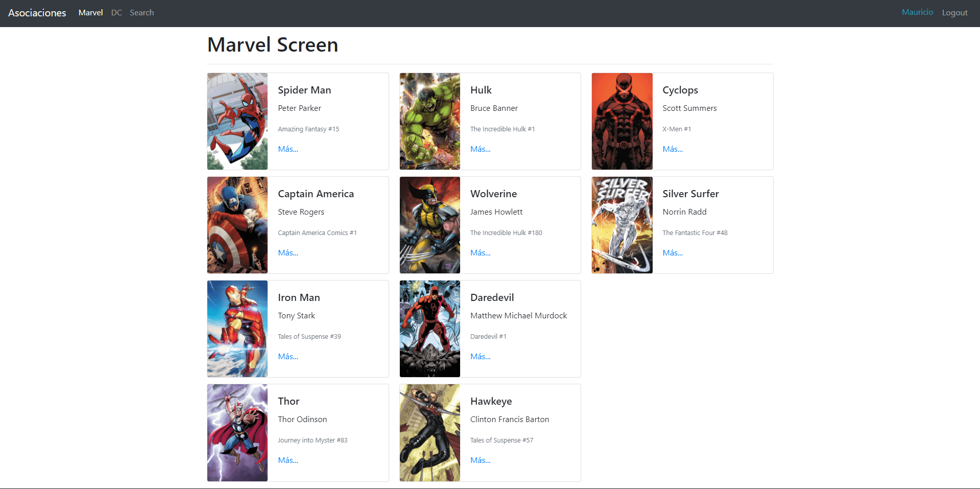Click the name Steve Rogers
980x489 pixels.
[x=301, y=212]
